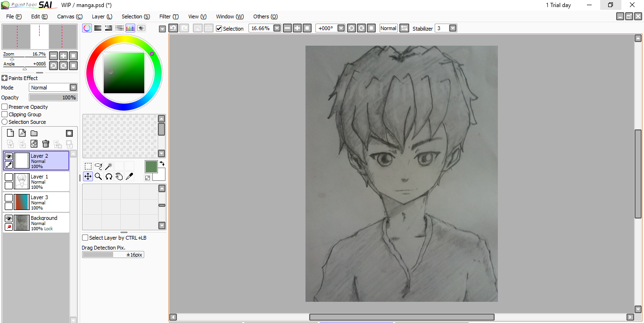Viewport: 644px width, 323px height.
Task: Open the Canvas menu
Action: point(70,16)
